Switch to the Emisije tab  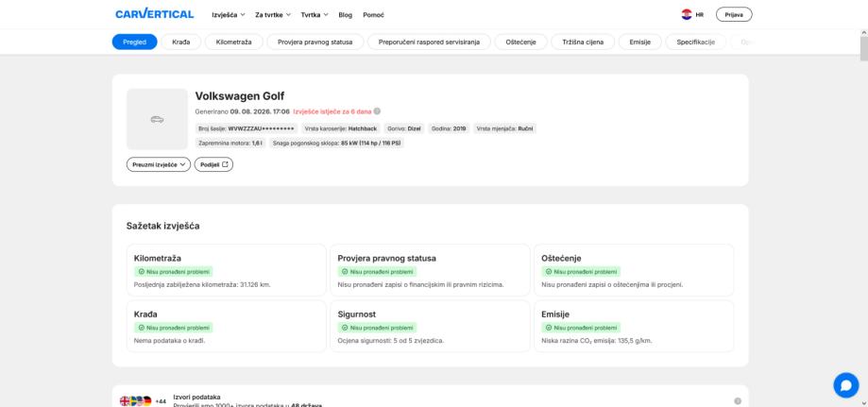point(640,42)
